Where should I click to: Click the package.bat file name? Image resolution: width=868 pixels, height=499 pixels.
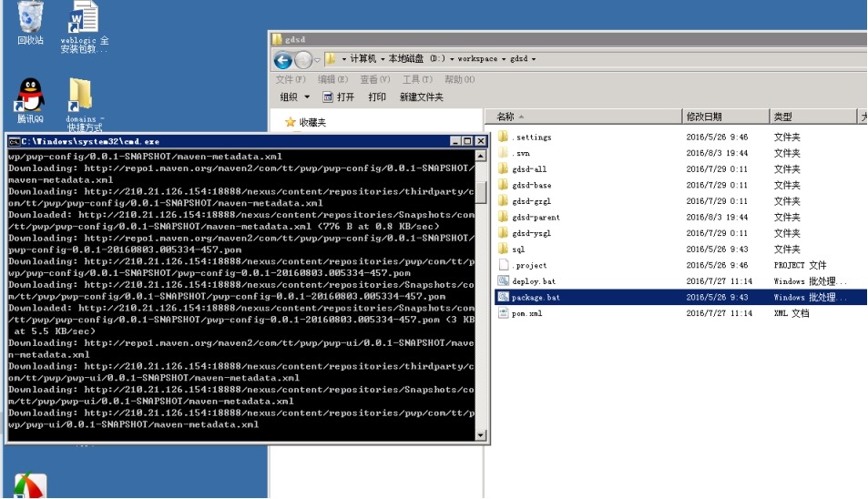[536, 298]
